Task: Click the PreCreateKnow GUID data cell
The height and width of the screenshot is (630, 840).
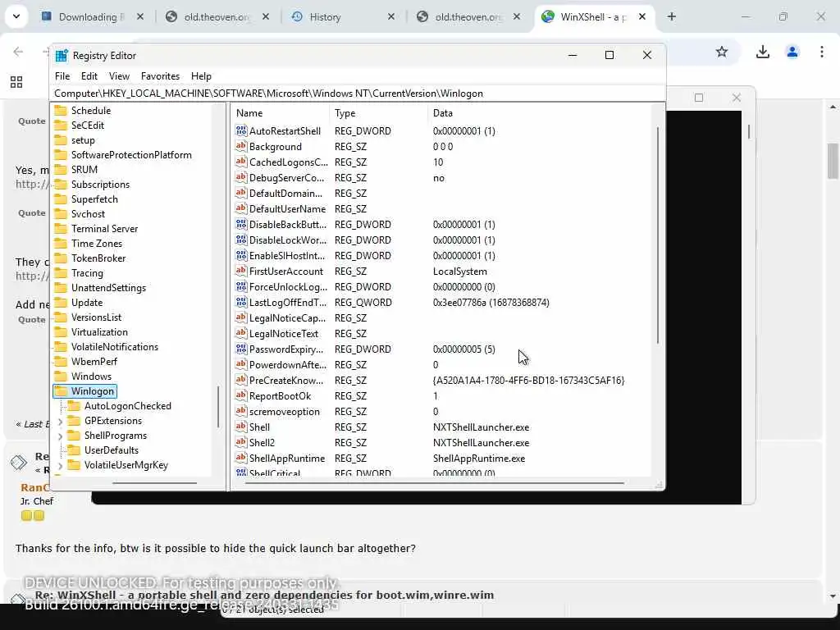Action: [528, 381]
